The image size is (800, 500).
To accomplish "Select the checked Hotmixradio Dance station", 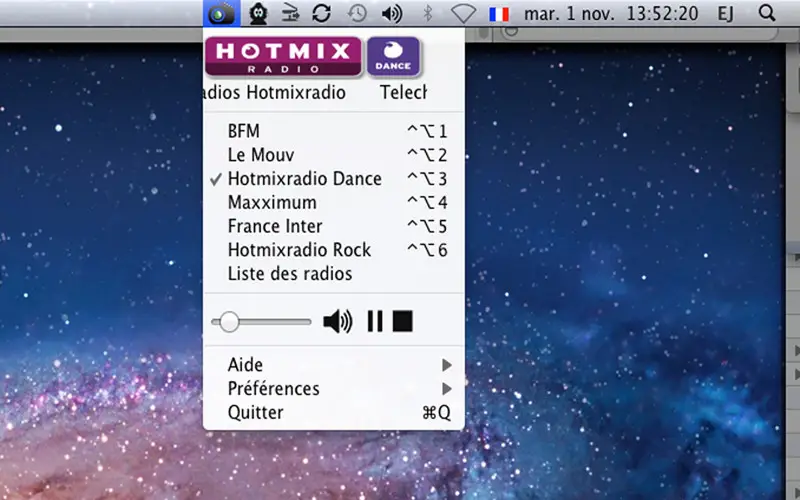I will [334, 179].
